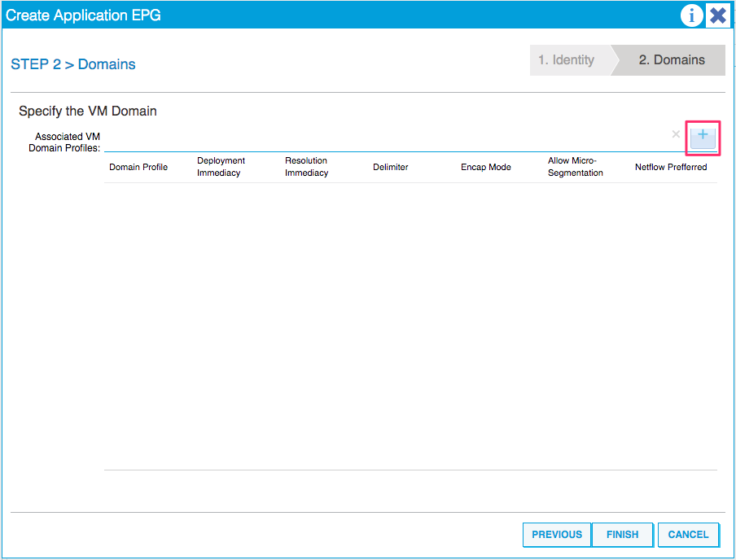Click the CANCEL button

pos(688,535)
